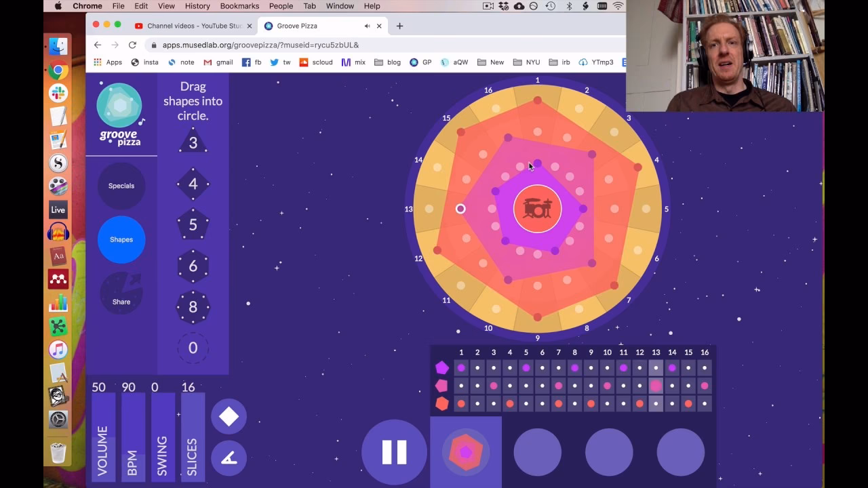Viewport: 868px width, 488px height.
Task: Open the Specials panel
Action: coord(121,186)
